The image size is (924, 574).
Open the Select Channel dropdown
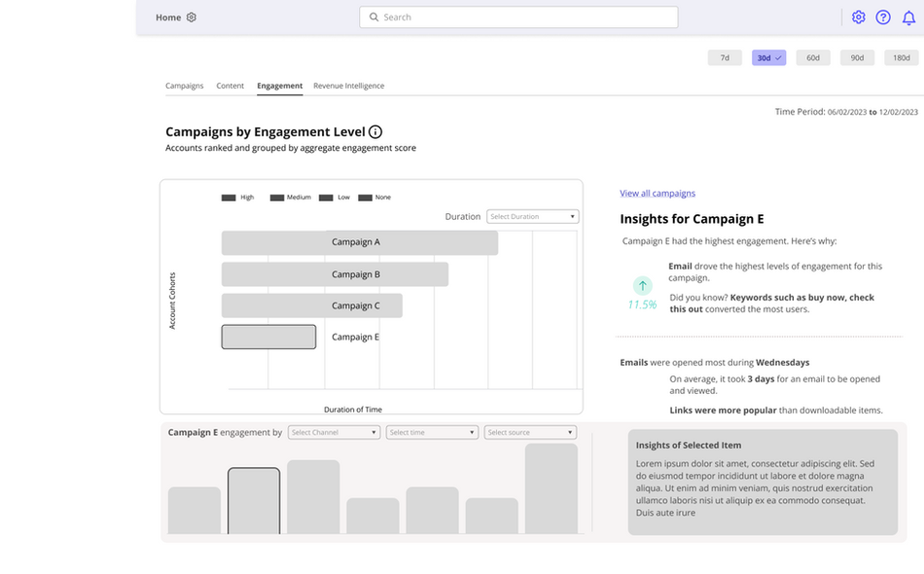coord(334,432)
